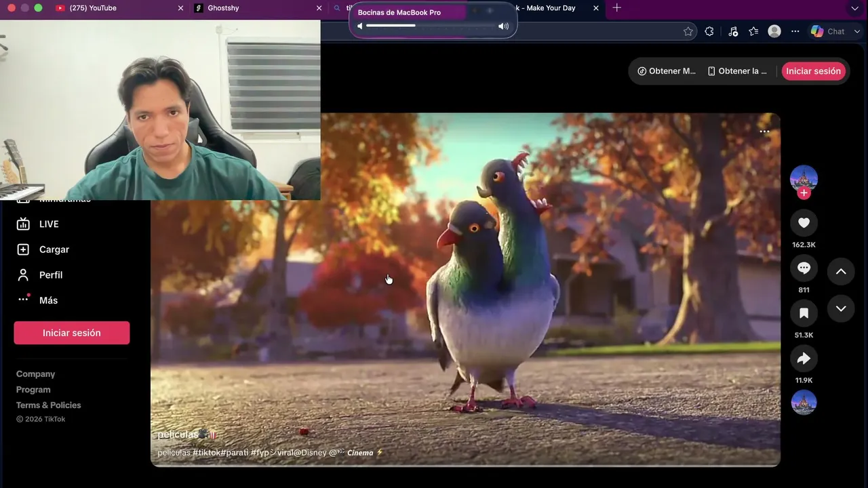Image resolution: width=868 pixels, height=488 pixels.
Task: Open the browser profile avatar
Action: (774, 31)
